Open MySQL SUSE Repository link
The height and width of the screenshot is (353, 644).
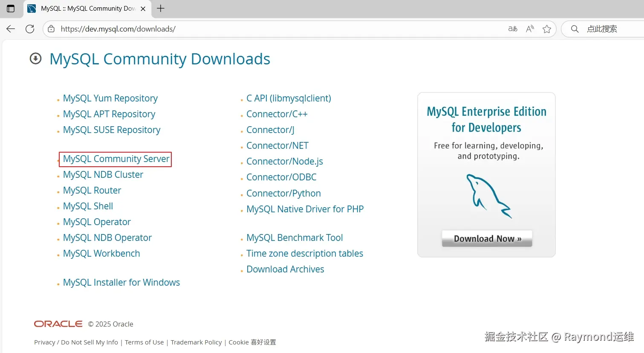tap(112, 130)
